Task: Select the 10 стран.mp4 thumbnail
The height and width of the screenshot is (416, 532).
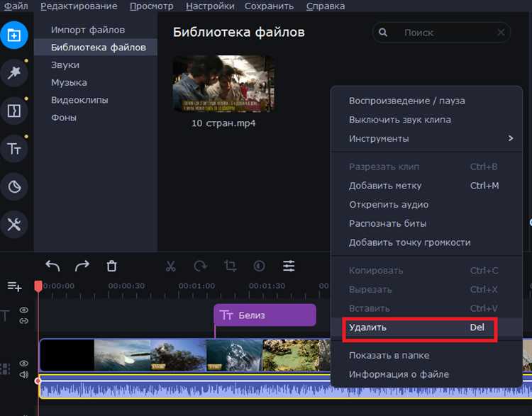Action: (x=223, y=84)
